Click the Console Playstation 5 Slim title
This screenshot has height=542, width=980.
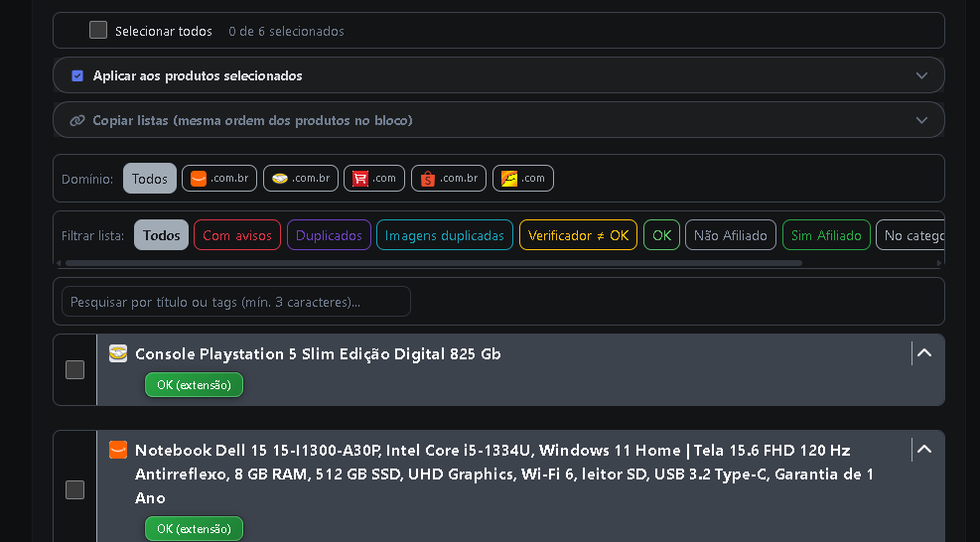click(318, 353)
